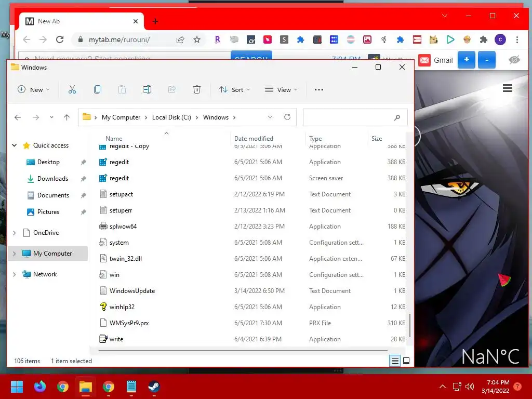This screenshot has width=532, height=399.
Task: Click the search magnifier in Explorer
Action: click(x=397, y=117)
